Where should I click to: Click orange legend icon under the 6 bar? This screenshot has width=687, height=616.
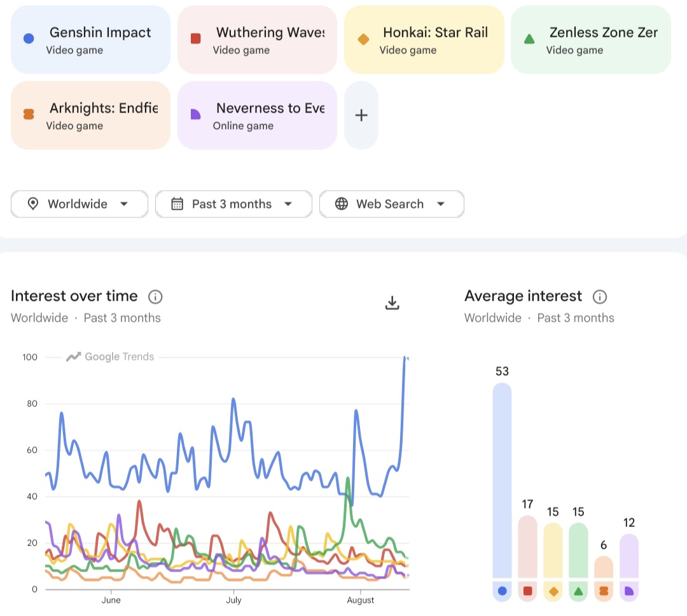click(604, 591)
